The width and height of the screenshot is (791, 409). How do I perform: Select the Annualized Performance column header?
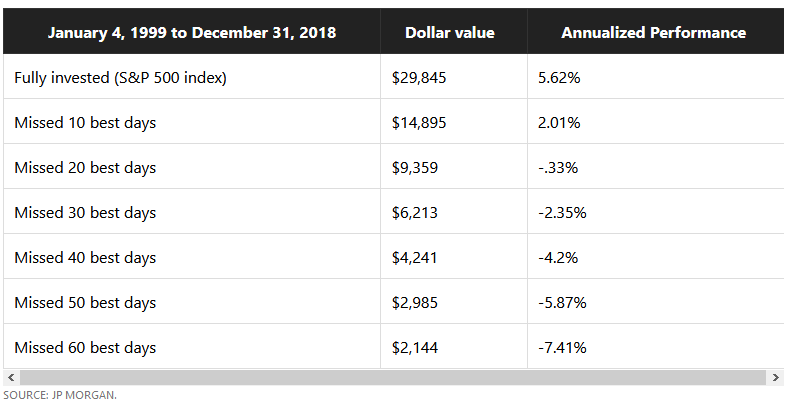pos(653,33)
